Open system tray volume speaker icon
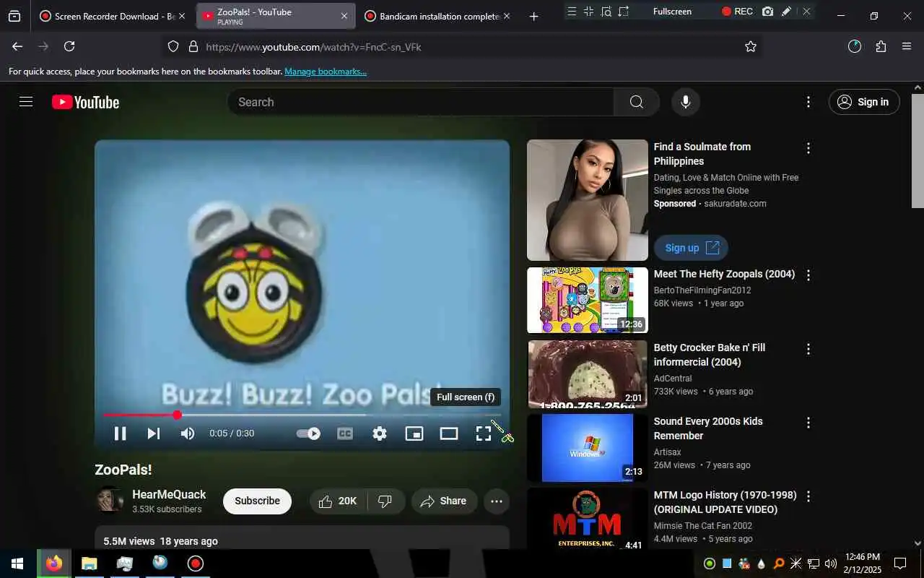The height and width of the screenshot is (578, 924). pos(831,564)
